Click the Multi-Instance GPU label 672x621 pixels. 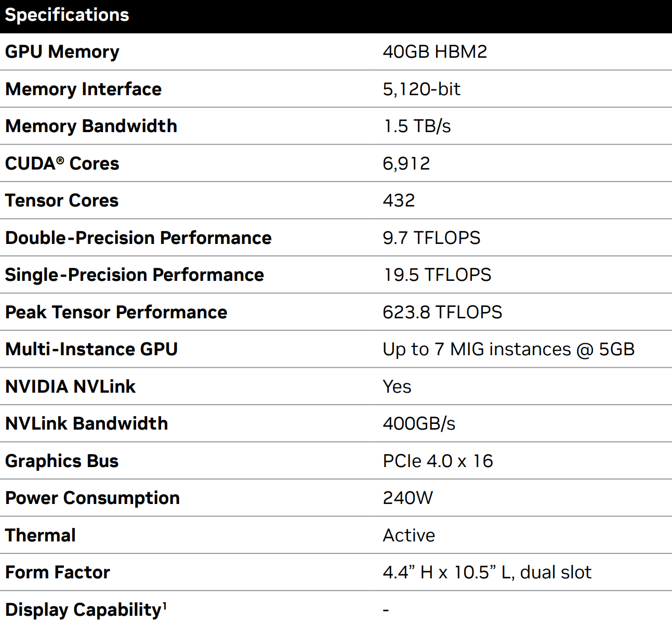[x=91, y=349]
